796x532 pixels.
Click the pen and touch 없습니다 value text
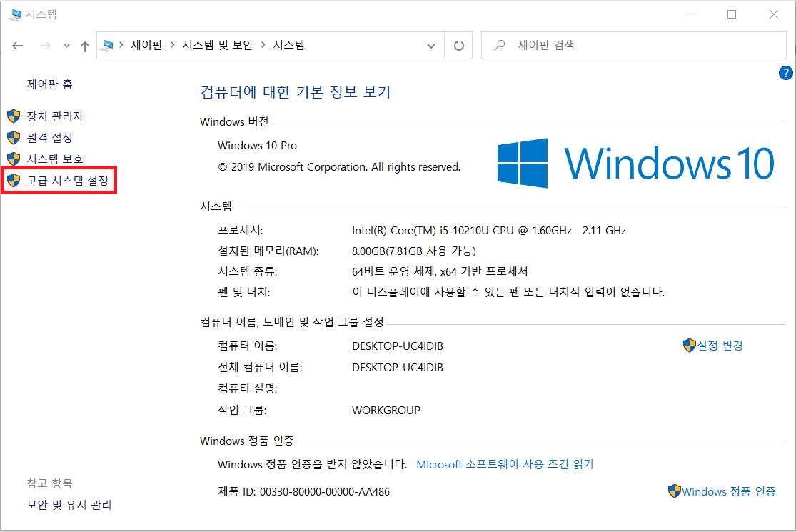coord(508,292)
